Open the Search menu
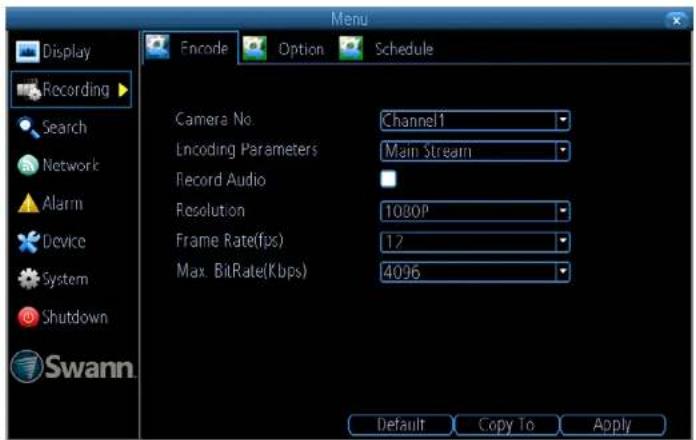696x440 pixels. click(x=52, y=127)
